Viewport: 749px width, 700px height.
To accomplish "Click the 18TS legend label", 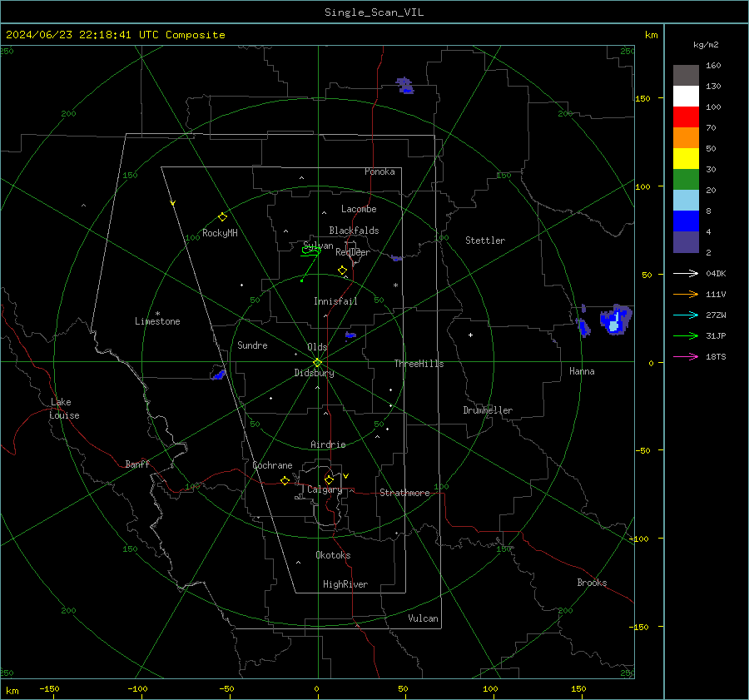I will click(716, 357).
